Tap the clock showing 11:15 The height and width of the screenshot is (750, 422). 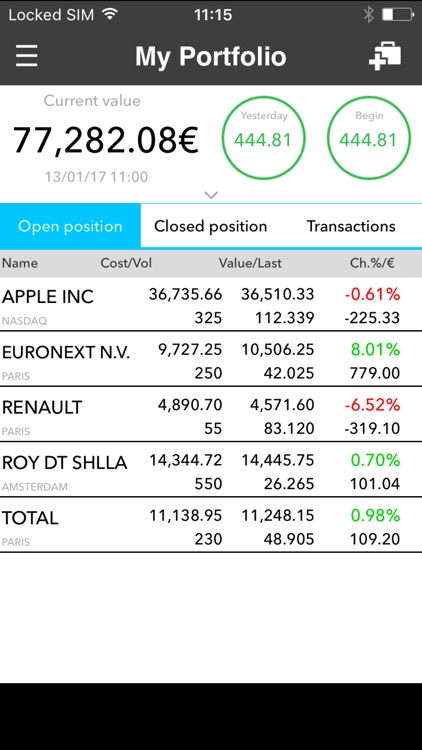[213, 15]
